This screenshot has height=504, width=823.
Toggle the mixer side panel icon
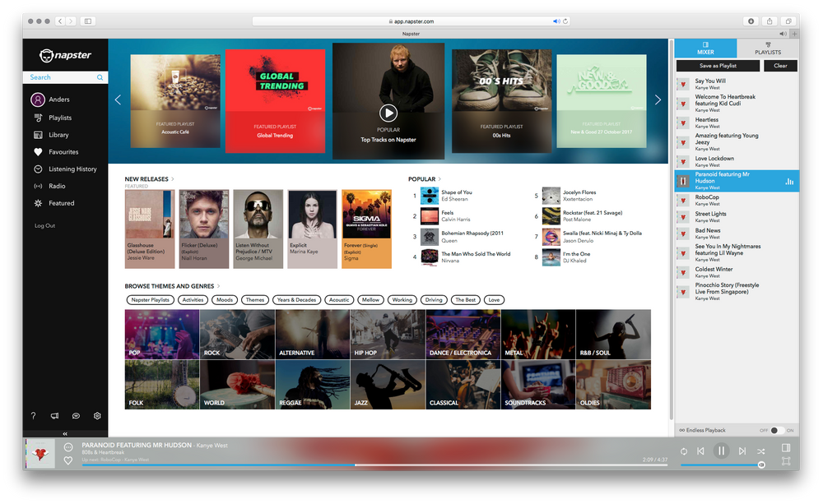786,448
